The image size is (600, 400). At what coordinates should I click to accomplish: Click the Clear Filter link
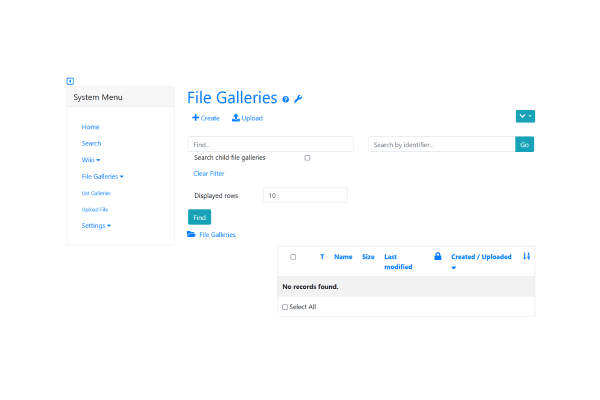click(209, 174)
